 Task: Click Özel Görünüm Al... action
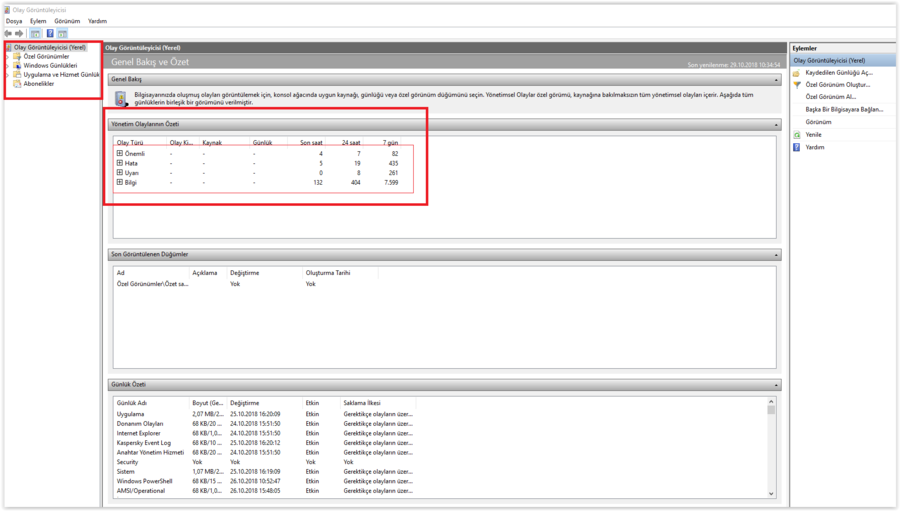(x=831, y=97)
